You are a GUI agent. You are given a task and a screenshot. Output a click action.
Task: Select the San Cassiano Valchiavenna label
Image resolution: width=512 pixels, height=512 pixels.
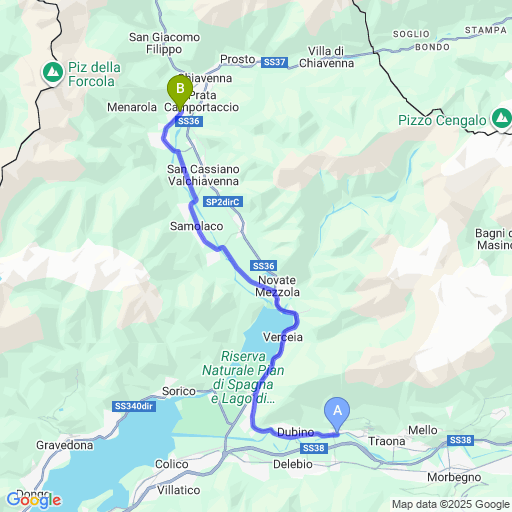tap(203, 175)
